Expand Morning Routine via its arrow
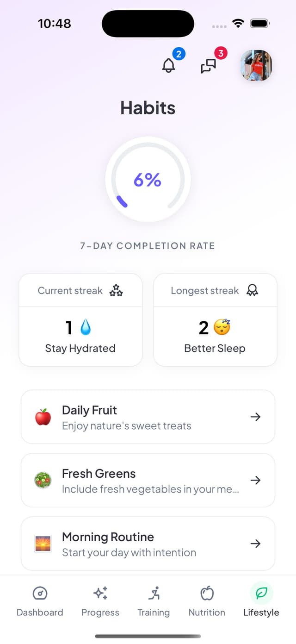Screen dimensions: 296x644 pyautogui.click(x=255, y=544)
